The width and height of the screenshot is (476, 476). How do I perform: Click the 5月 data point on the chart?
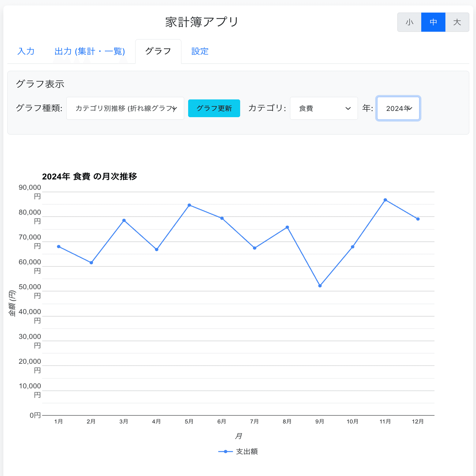pos(189,205)
